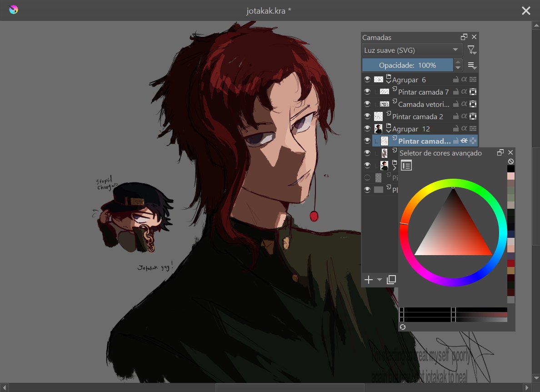Viewport: 540px width, 392px height.
Task: Close the Seletor de cores avançado docker
Action: (510, 152)
